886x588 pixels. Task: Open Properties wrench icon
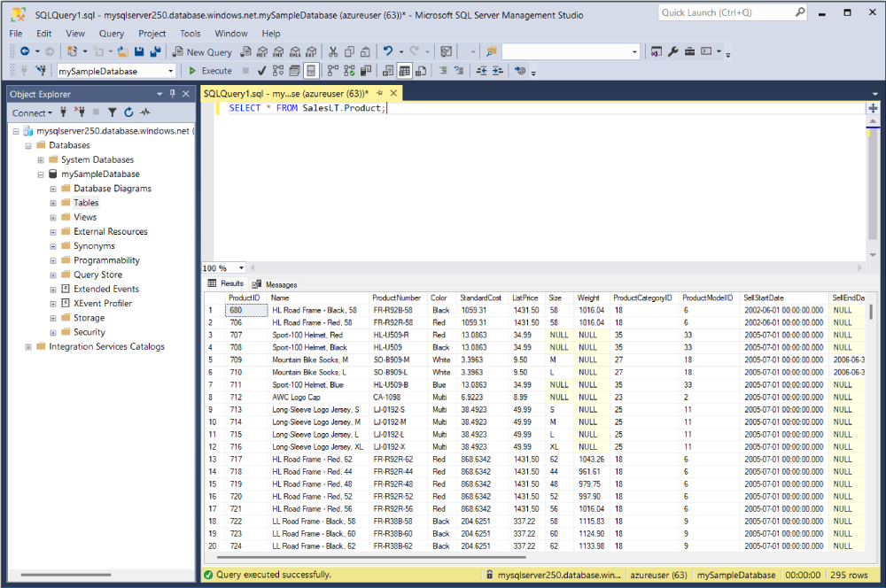pyautogui.click(x=672, y=51)
